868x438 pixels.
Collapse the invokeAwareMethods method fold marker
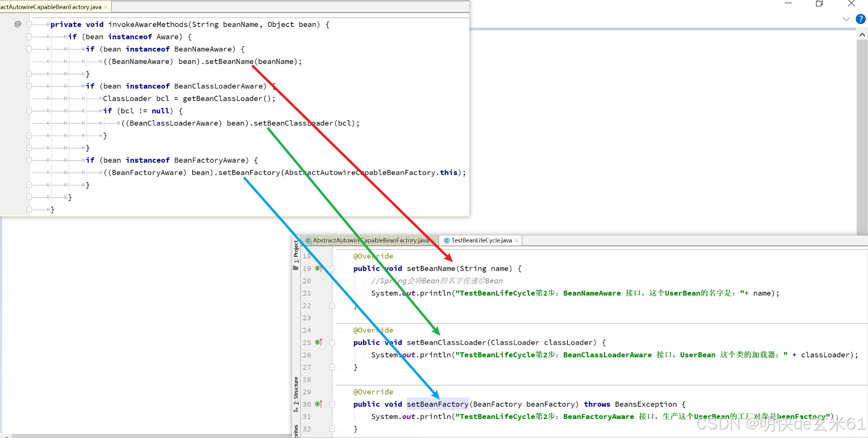[x=29, y=24]
